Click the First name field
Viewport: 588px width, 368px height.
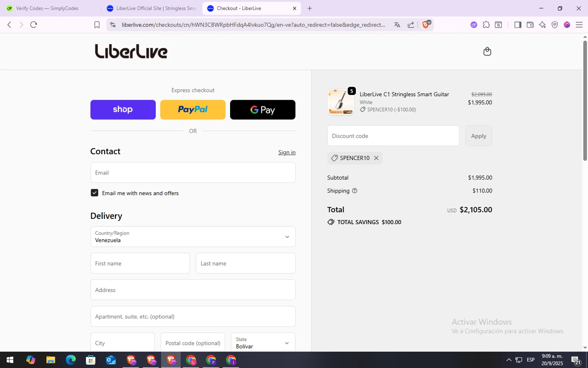[140, 263]
